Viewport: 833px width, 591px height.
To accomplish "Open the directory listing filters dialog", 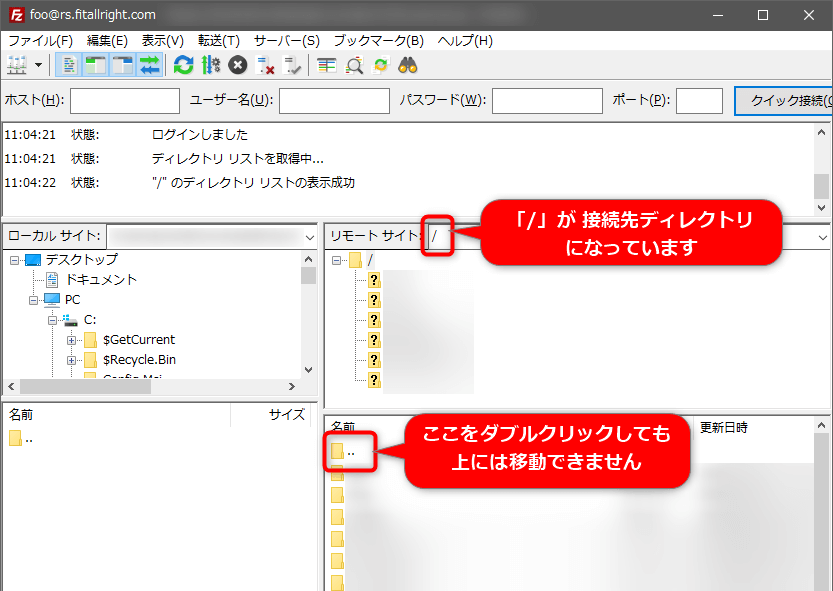I will tap(327, 65).
